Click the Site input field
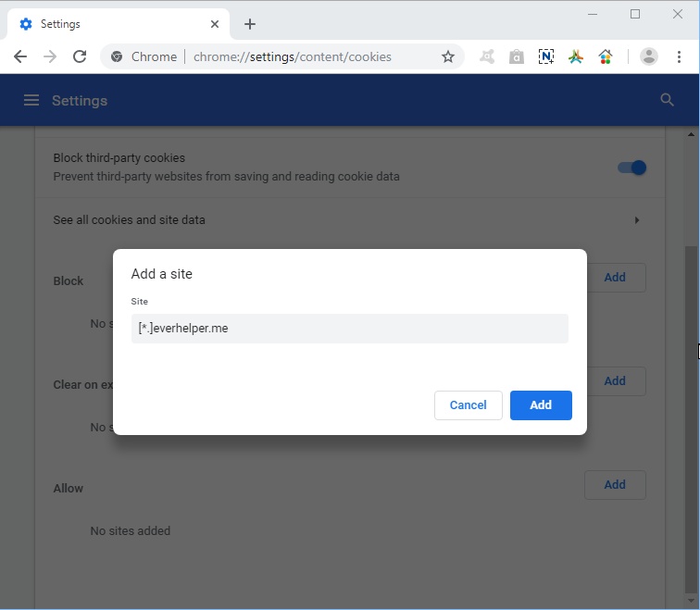 [x=350, y=329]
